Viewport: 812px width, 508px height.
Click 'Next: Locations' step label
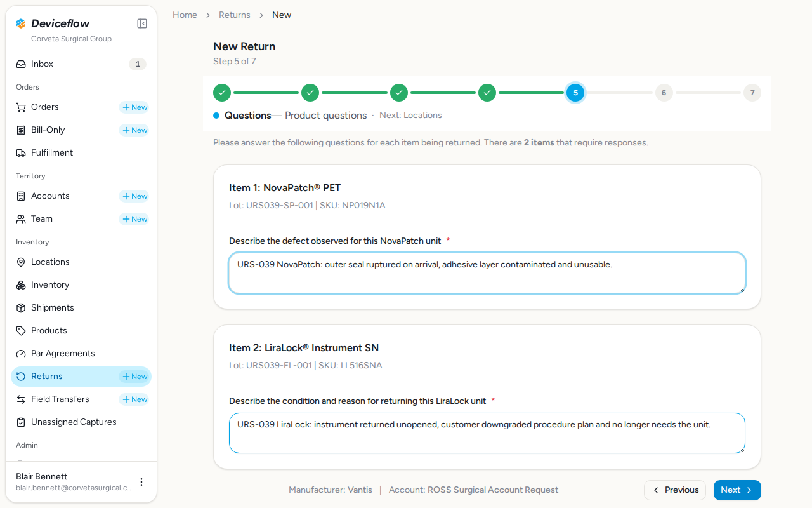click(x=410, y=116)
